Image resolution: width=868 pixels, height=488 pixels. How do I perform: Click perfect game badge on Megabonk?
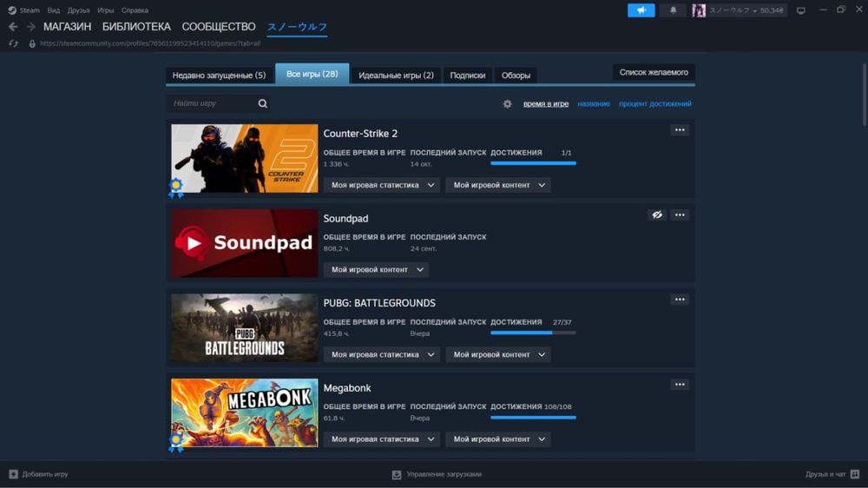click(x=176, y=442)
